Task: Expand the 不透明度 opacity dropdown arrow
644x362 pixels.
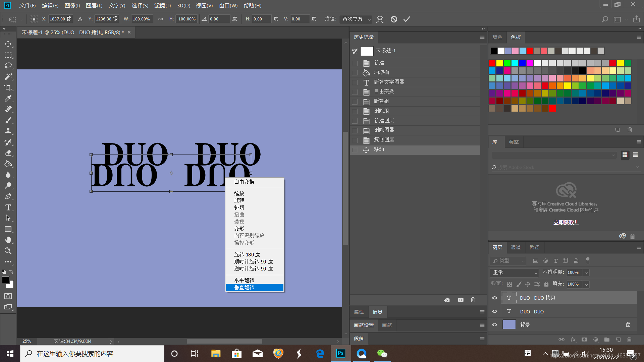Action: point(586,273)
